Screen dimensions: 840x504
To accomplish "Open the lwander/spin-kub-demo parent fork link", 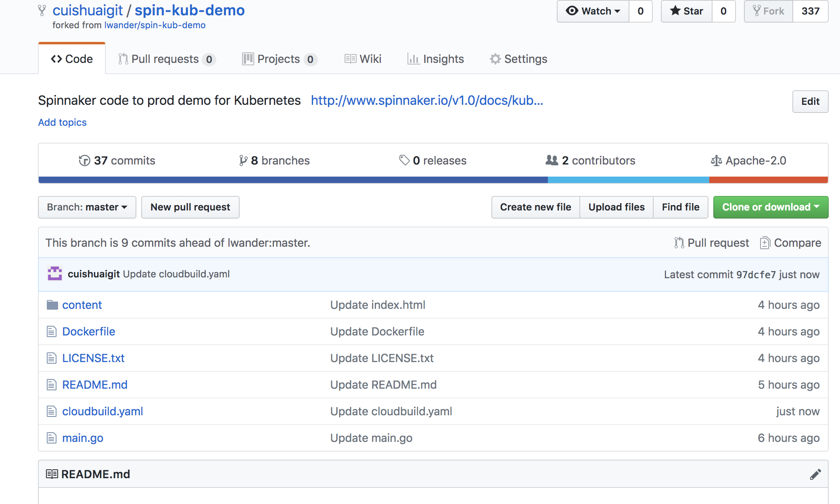I will (155, 25).
